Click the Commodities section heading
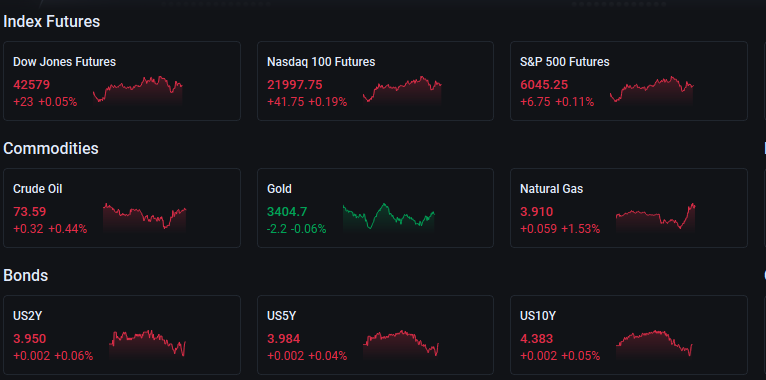The width and height of the screenshot is (766, 380). pos(51,148)
